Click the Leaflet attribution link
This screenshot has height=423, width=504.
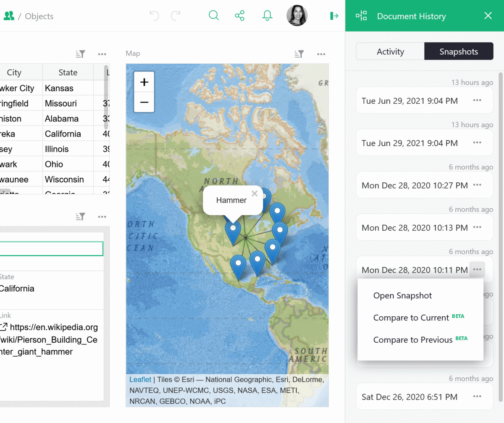[140, 380]
